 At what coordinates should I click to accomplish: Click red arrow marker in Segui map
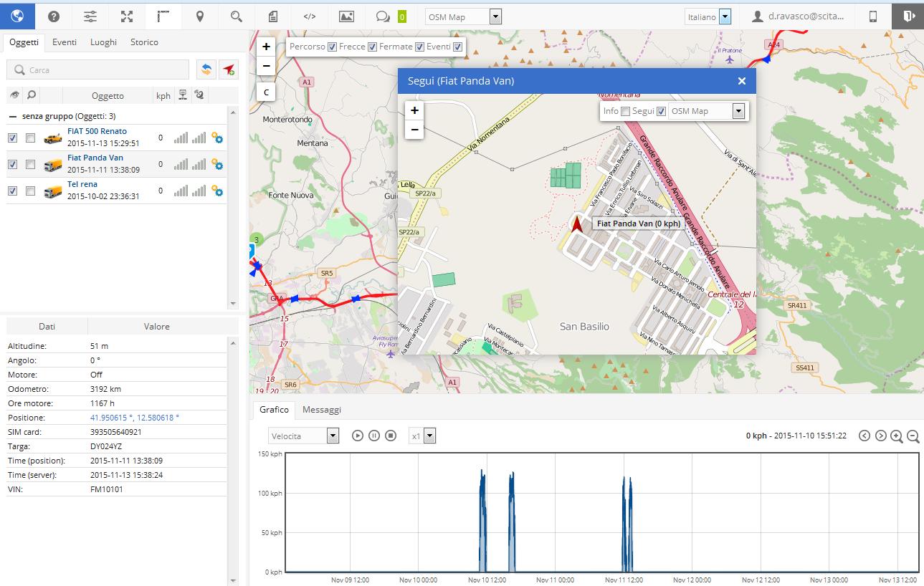click(577, 224)
